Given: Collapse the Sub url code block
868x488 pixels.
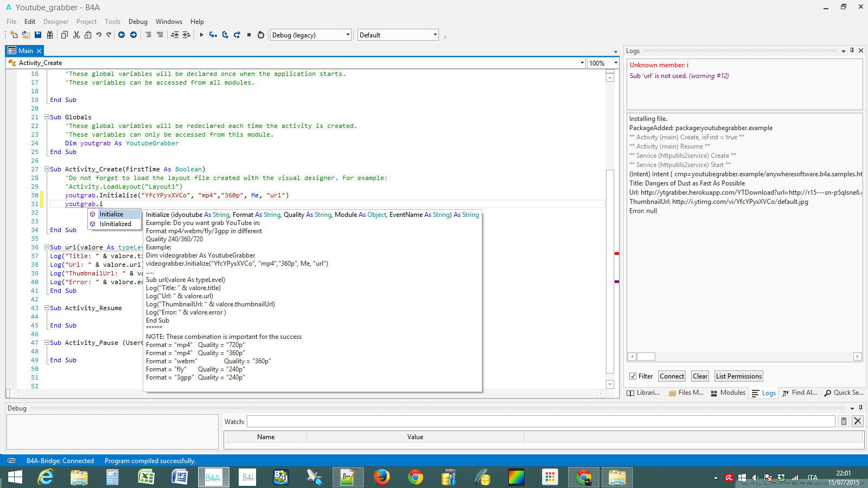Looking at the screenshot, I should [47, 247].
